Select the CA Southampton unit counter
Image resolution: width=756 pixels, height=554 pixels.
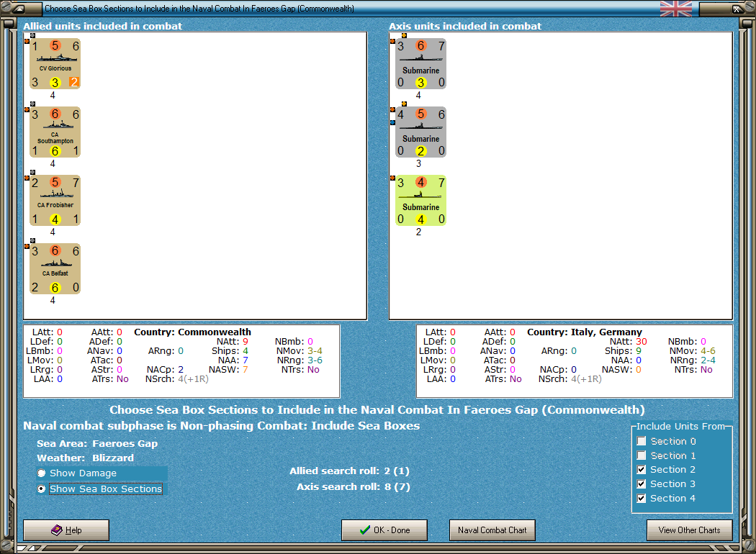tap(55, 132)
